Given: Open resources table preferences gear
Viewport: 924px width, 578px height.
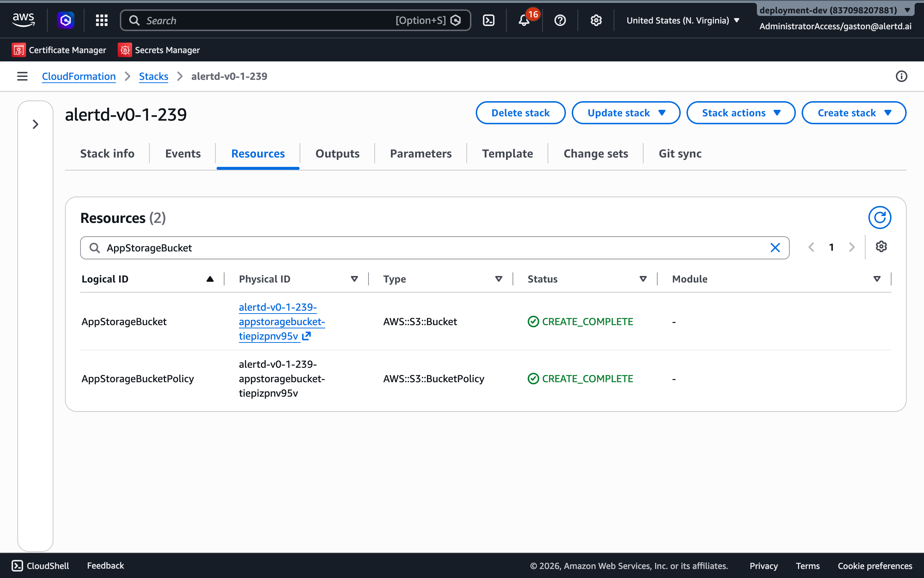Looking at the screenshot, I should 881,247.
